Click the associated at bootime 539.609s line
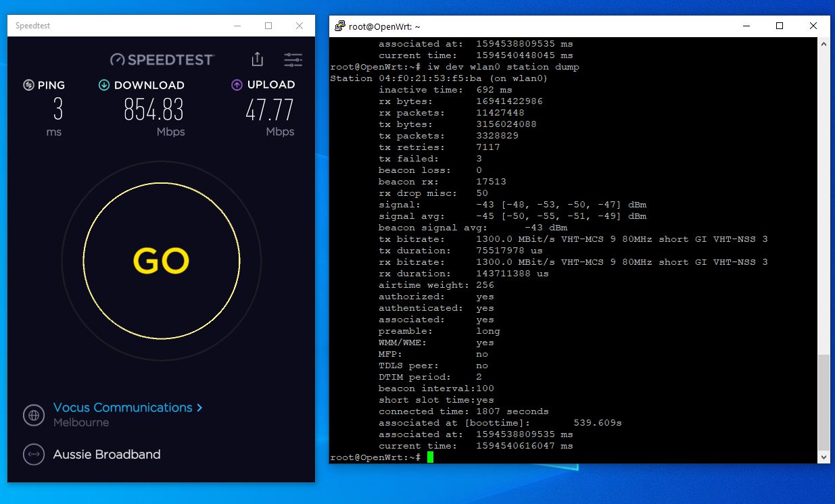 tap(500, 423)
